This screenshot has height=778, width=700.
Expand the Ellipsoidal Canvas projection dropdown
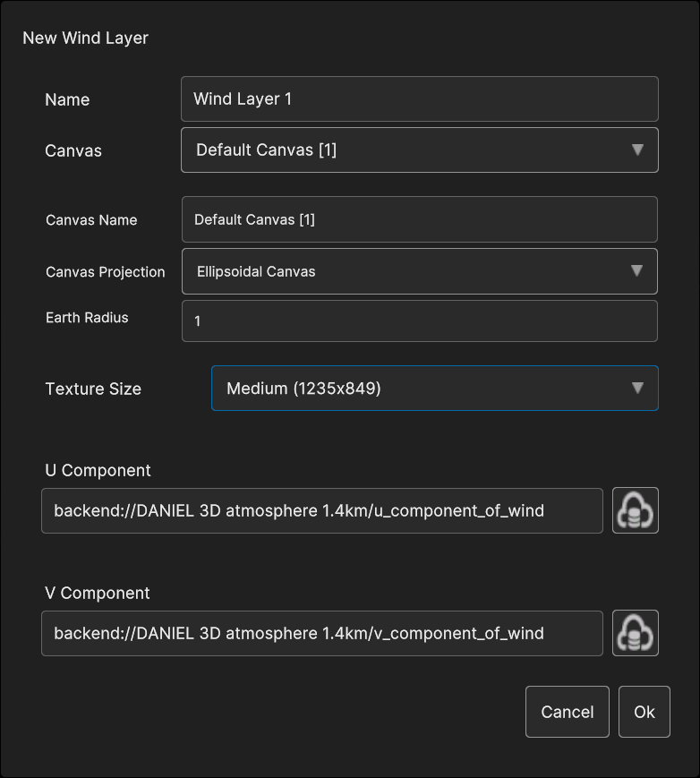[420, 271]
